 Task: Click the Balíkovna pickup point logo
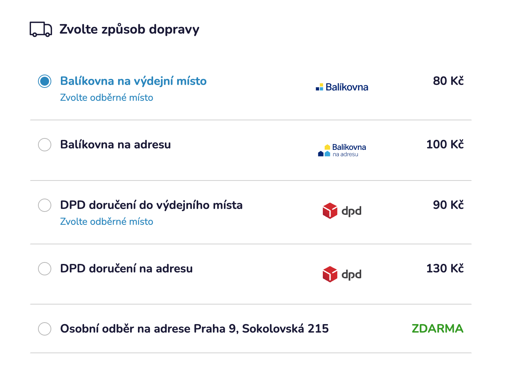pos(342,87)
